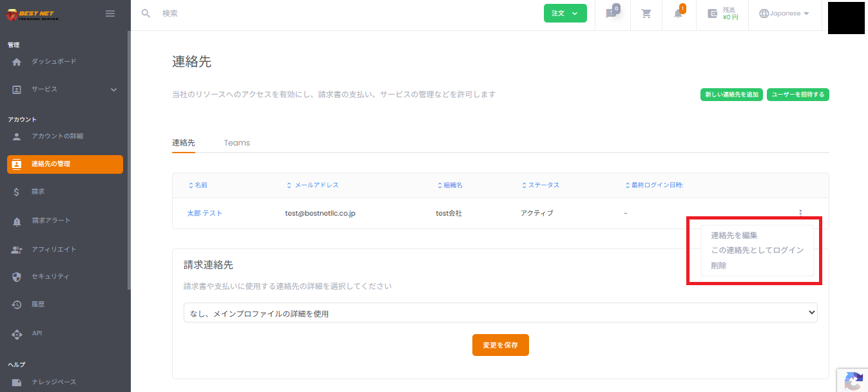Save changes with 変更を保存 button
868x392 pixels.
[x=500, y=344]
